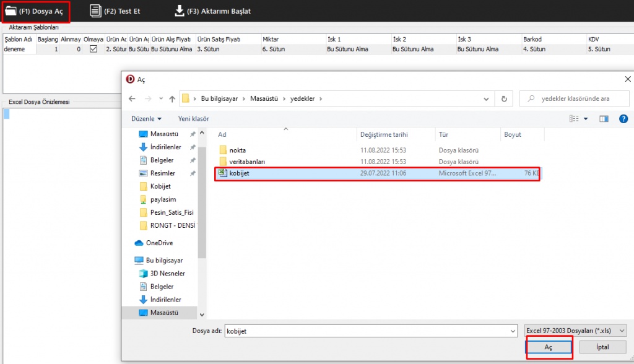
Task: Click the (F2) Test Et document icon
Action: coord(95,11)
